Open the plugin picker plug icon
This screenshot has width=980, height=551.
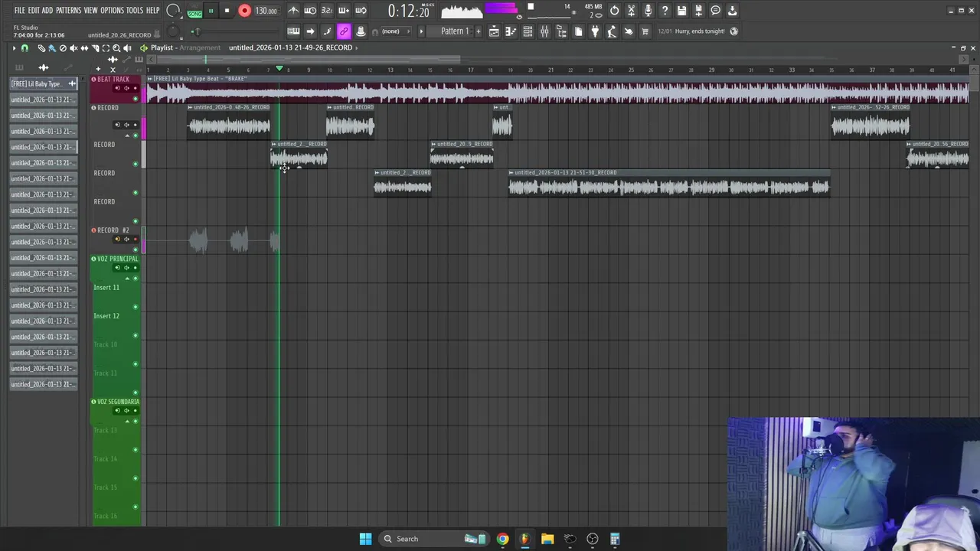pos(595,31)
